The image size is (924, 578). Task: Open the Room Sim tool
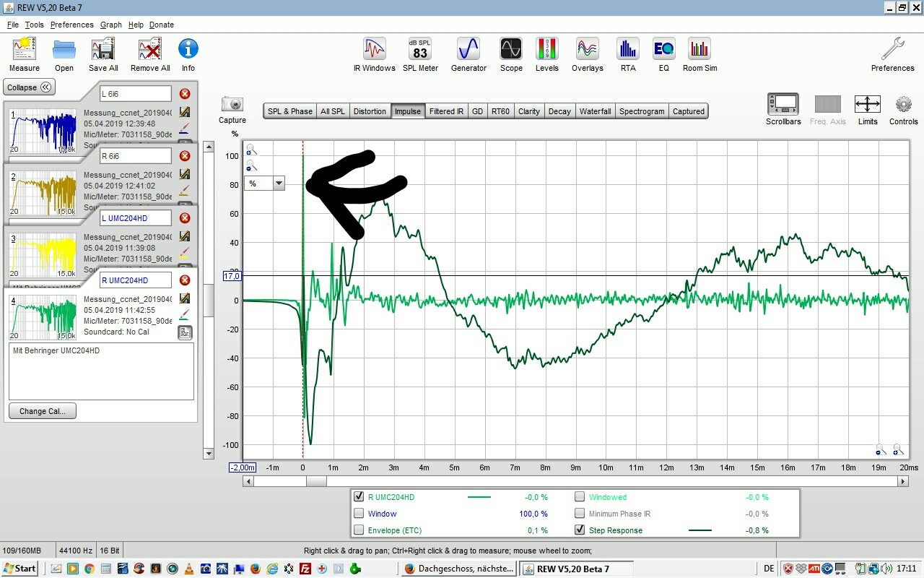(x=699, y=50)
